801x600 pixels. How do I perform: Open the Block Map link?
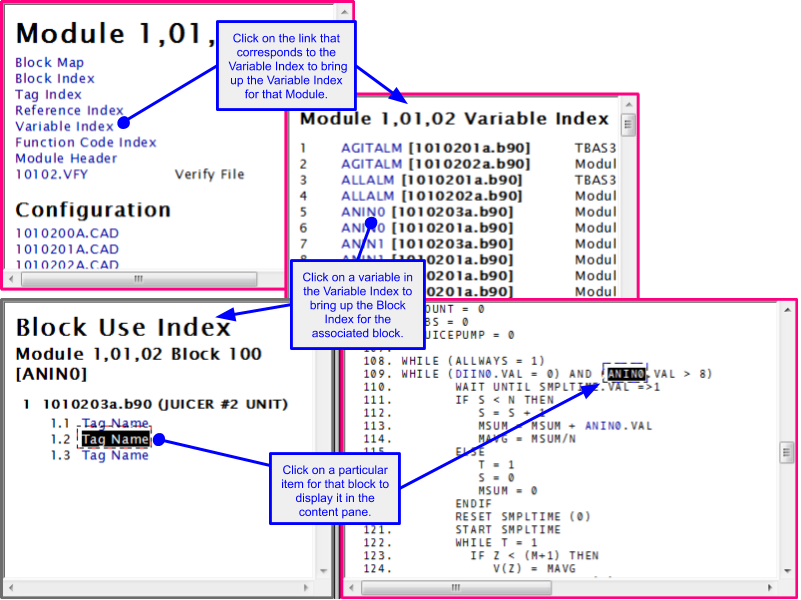(x=49, y=62)
